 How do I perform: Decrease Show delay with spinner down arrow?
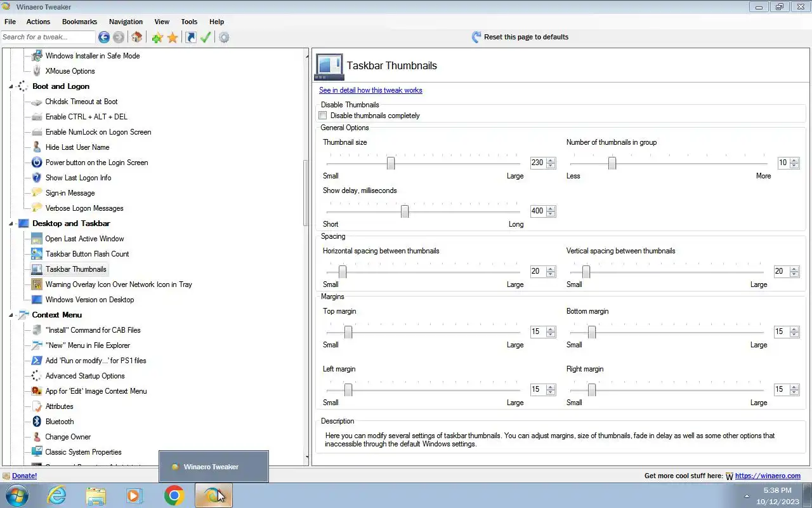tap(551, 214)
